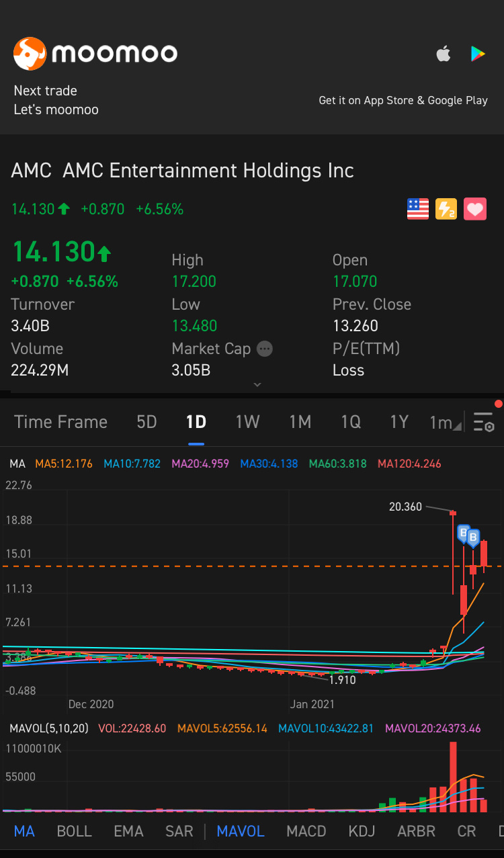The width and height of the screenshot is (504, 858).
Task: Tap the Turnover value 3.40B
Action: tap(30, 326)
